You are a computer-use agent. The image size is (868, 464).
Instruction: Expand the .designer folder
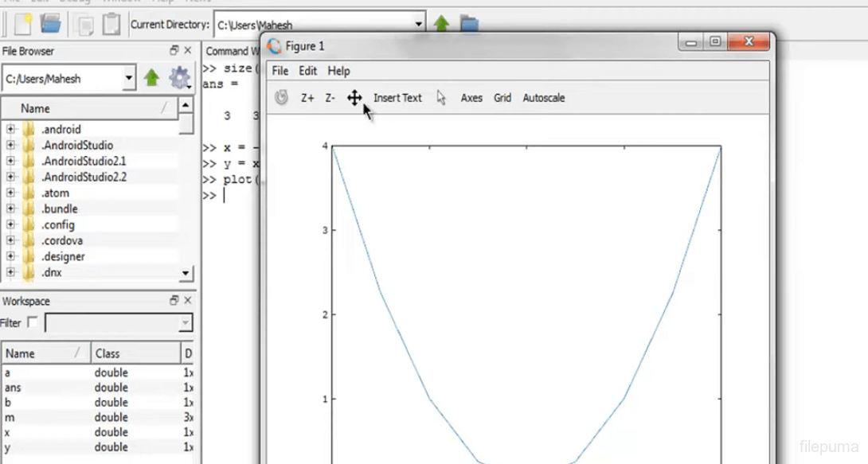coord(10,256)
